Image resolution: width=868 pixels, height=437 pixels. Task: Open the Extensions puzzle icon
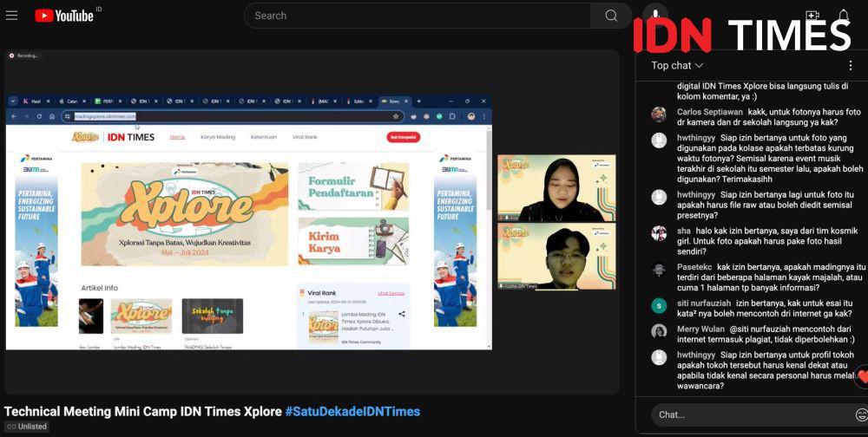pyautogui.click(x=452, y=117)
